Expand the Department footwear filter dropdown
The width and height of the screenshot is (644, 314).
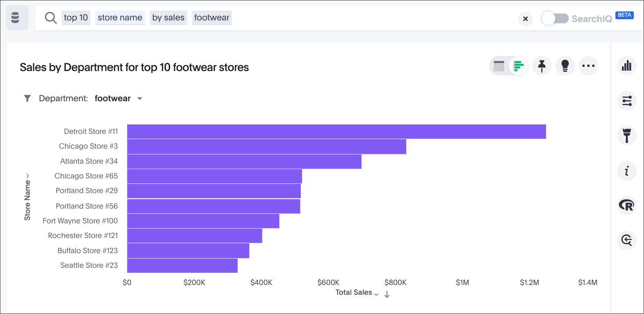tap(140, 99)
